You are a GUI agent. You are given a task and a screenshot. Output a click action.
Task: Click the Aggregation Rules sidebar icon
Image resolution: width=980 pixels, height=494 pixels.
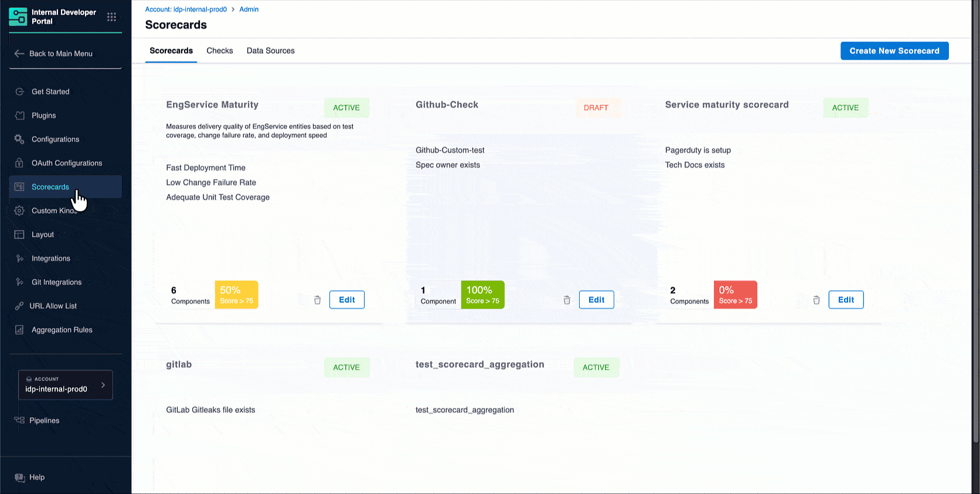click(19, 330)
